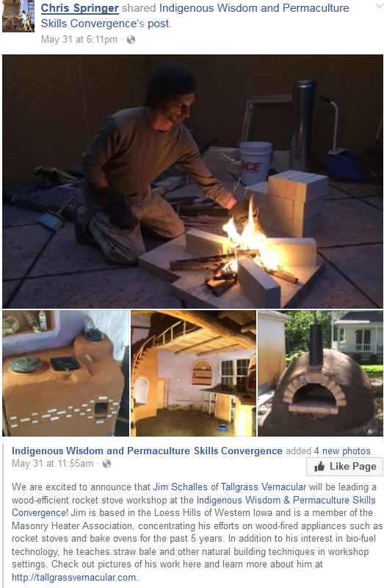This screenshot has height=588, width=384.
Task: Open Tallgrass Vernacular page link
Action: coord(264,487)
